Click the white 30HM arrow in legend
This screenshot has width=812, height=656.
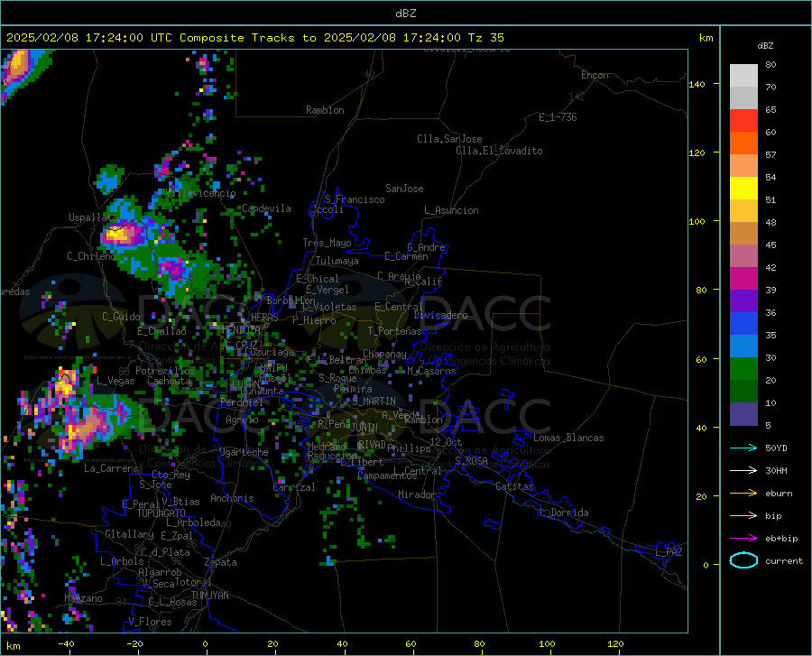point(743,471)
